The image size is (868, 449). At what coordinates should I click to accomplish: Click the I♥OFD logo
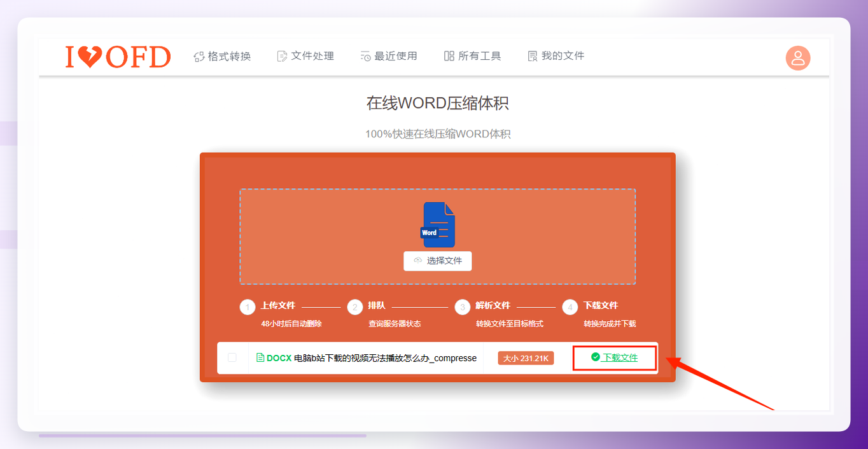(x=118, y=57)
